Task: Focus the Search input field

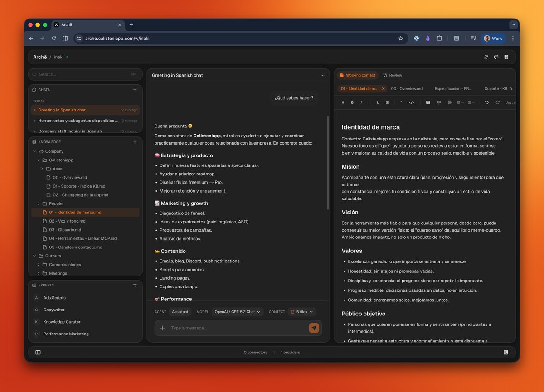Action: pyautogui.click(x=85, y=74)
